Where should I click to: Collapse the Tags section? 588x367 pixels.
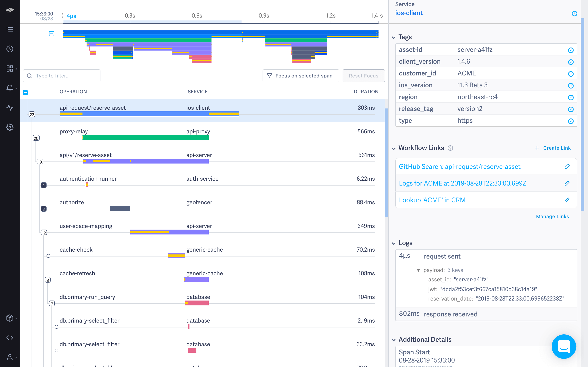(394, 37)
